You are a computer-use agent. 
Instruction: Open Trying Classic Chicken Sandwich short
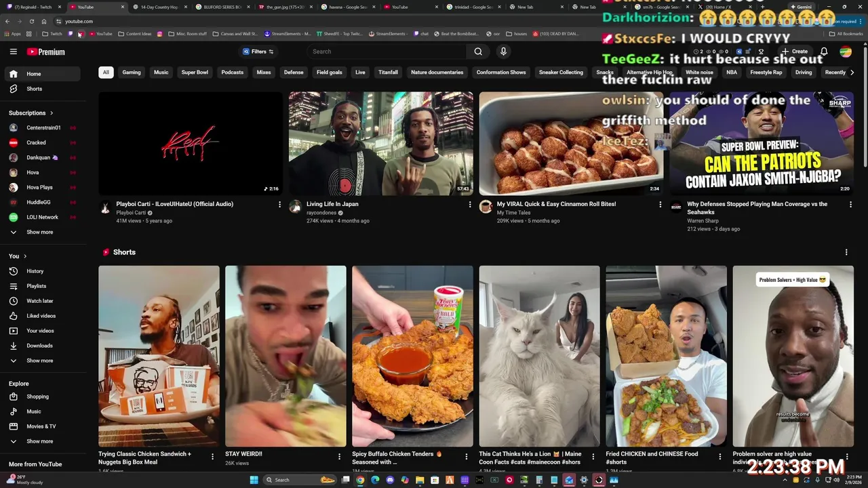coord(159,356)
